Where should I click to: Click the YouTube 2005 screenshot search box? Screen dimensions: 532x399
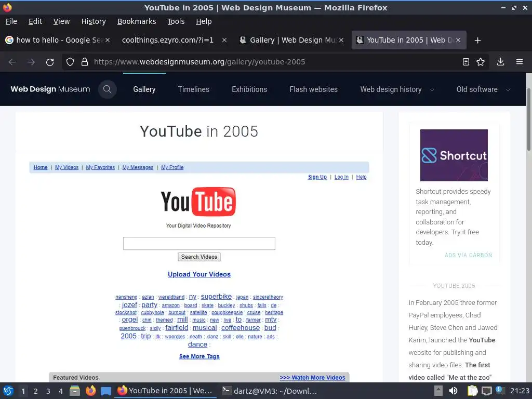[199, 243]
